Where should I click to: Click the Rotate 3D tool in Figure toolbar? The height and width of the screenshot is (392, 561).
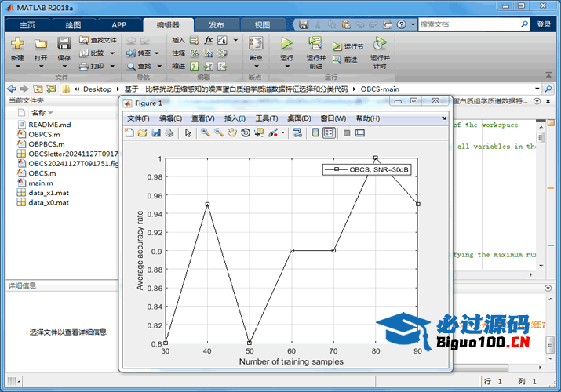click(246, 132)
